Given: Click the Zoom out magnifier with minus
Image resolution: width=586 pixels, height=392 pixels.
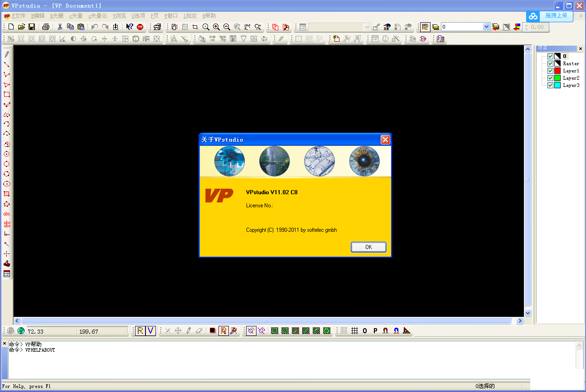Looking at the screenshot, I should click(227, 27).
